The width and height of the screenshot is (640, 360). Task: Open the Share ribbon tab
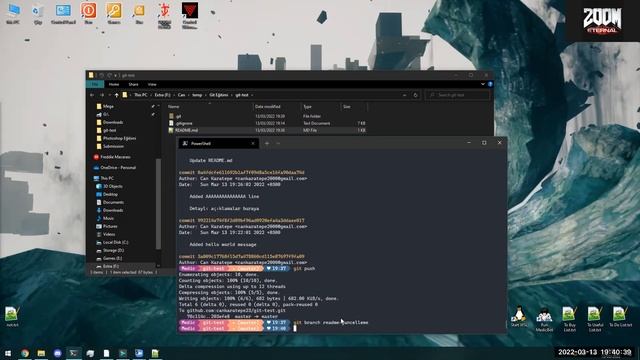pyautogui.click(x=133, y=84)
